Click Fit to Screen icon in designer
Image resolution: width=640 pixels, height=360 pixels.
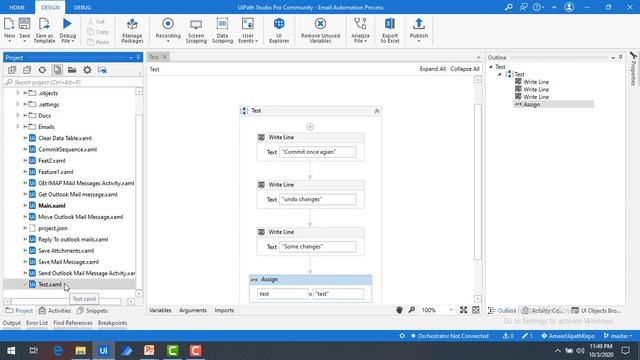(463, 310)
